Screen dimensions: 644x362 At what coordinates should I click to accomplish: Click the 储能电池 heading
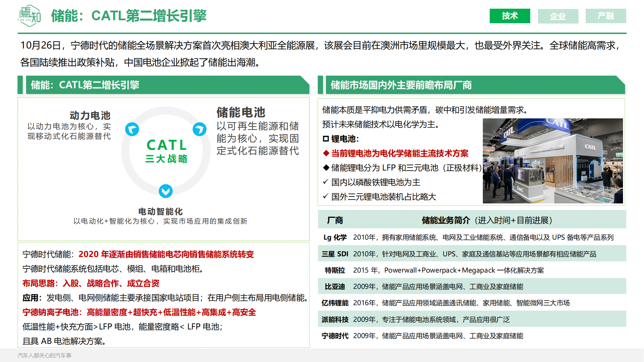click(x=241, y=112)
